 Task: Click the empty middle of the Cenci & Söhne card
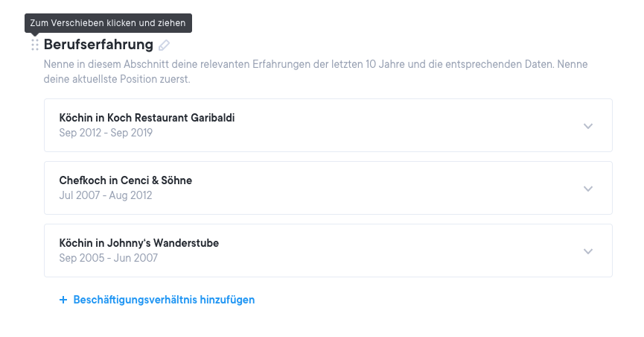click(372, 188)
